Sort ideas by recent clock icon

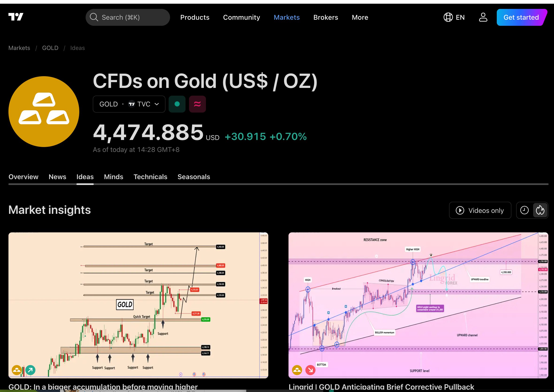click(524, 210)
